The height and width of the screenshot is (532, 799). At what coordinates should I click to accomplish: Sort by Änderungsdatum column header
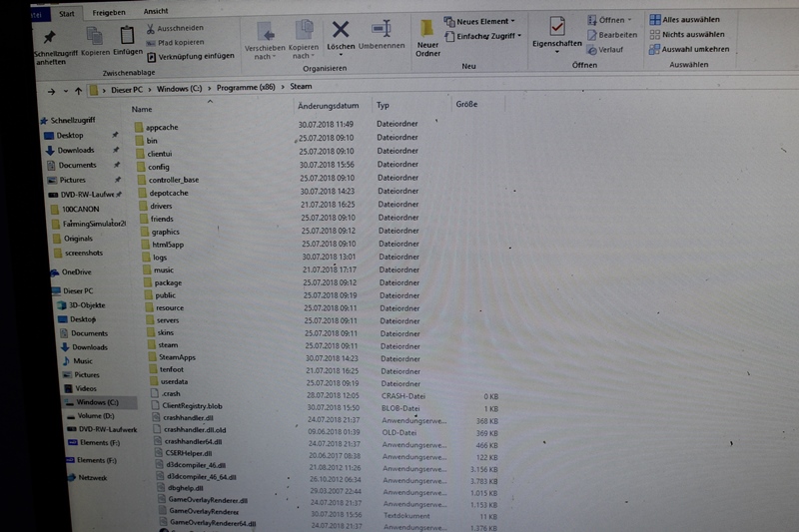click(x=329, y=106)
